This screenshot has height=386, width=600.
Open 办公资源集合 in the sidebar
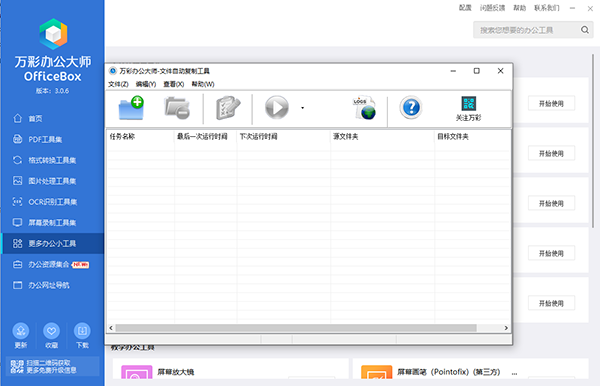[52, 264]
